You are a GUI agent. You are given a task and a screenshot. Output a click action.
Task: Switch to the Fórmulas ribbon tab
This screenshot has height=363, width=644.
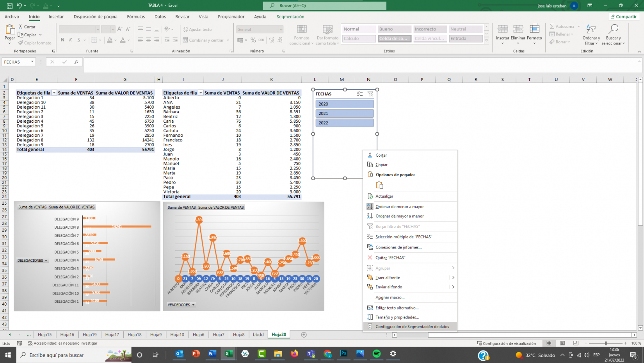click(136, 17)
